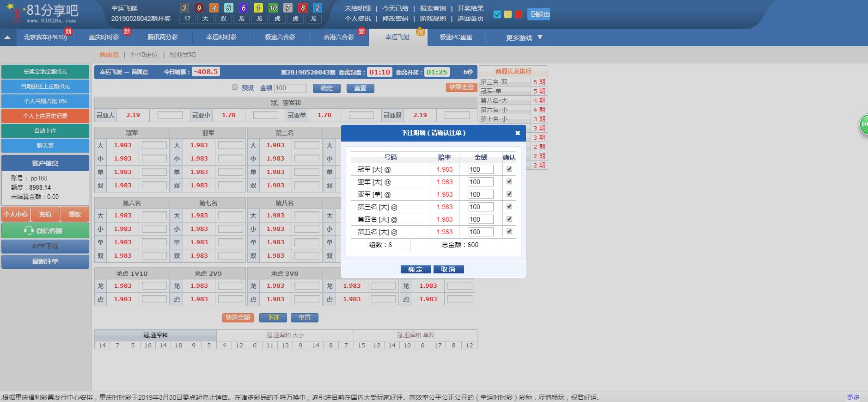Uncheck the 冠军 [大] confirmation checkbox
868x402 pixels.
509,169
